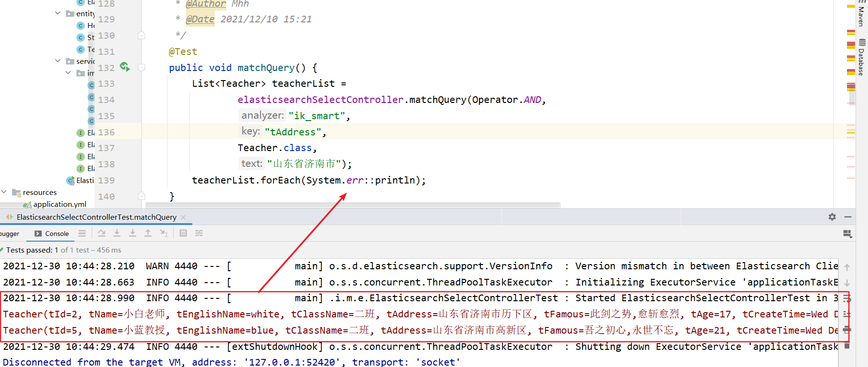Switch to ElasticsearchSelectControllerTest.matchQuery run tab

point(96,217)
